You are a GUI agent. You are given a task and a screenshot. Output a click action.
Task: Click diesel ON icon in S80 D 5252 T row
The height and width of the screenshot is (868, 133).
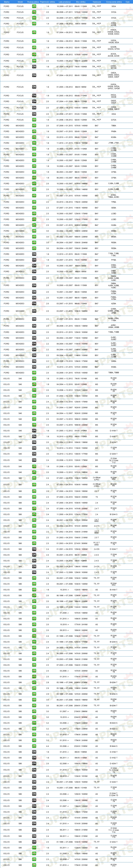tap(34, 842)
